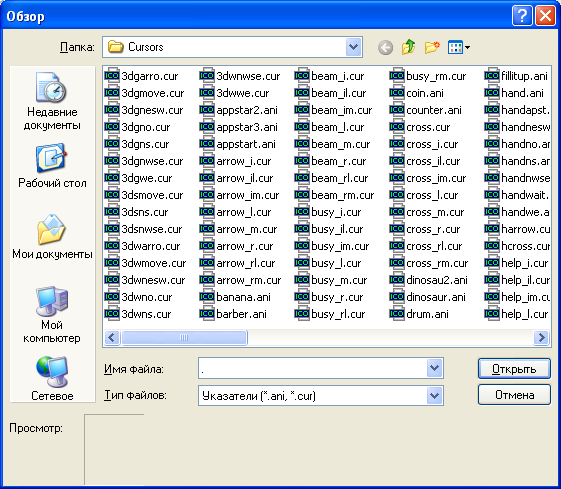Click the Открыть button
The width and height of the screenshot is (561, 489).
(x=514, y=368)
